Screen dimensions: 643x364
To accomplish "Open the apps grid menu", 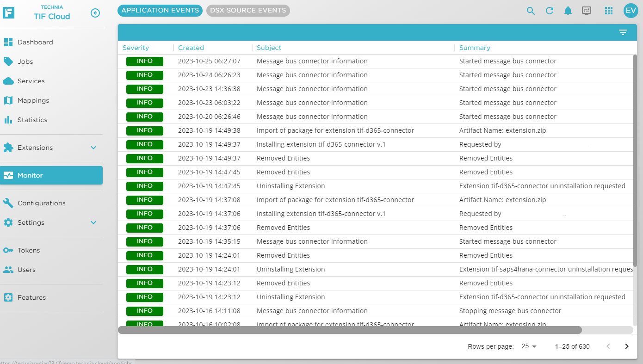I will click(x=609, y=11).
